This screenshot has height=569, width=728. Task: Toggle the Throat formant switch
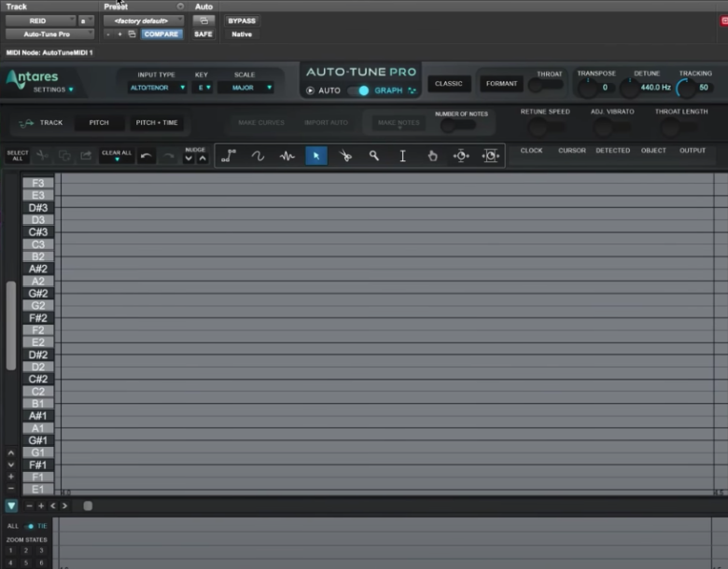[x=546, y=85]
